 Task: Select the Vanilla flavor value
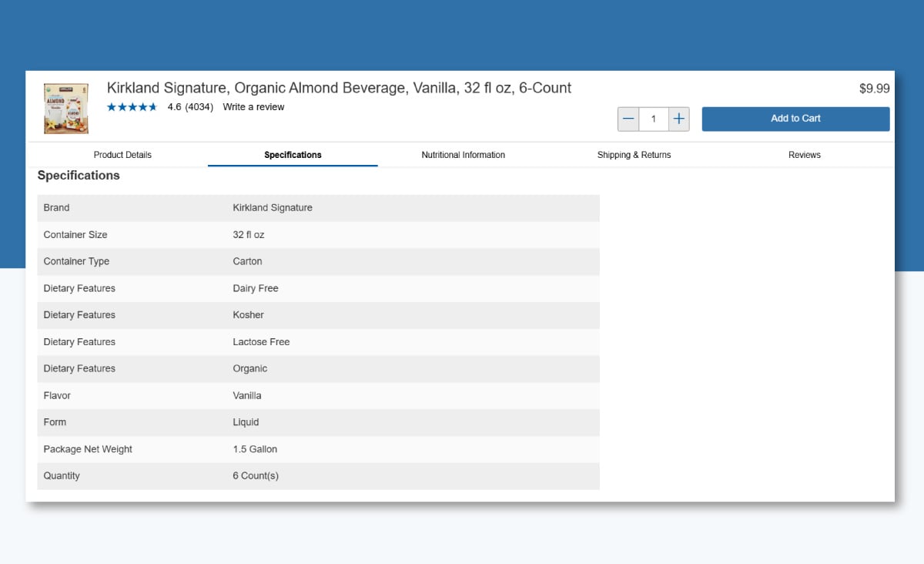pyautogui.click(x=247, y=395)
